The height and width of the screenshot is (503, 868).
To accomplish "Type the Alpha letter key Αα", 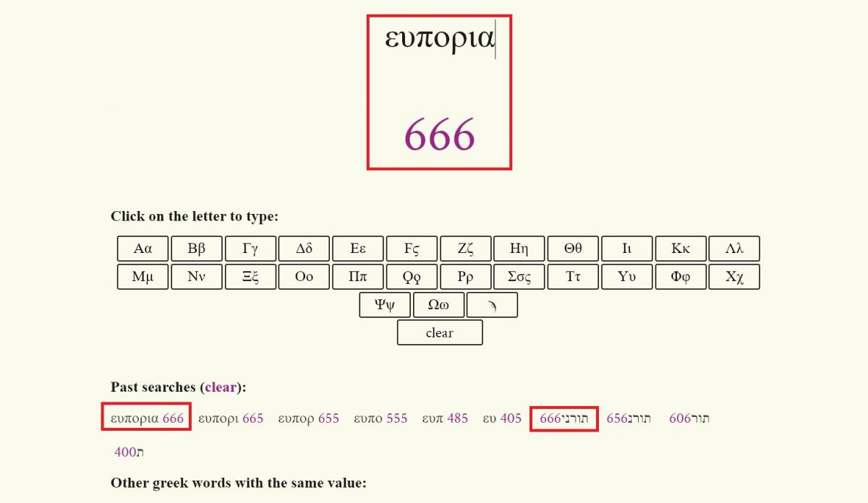I will [x=142, y=249].
